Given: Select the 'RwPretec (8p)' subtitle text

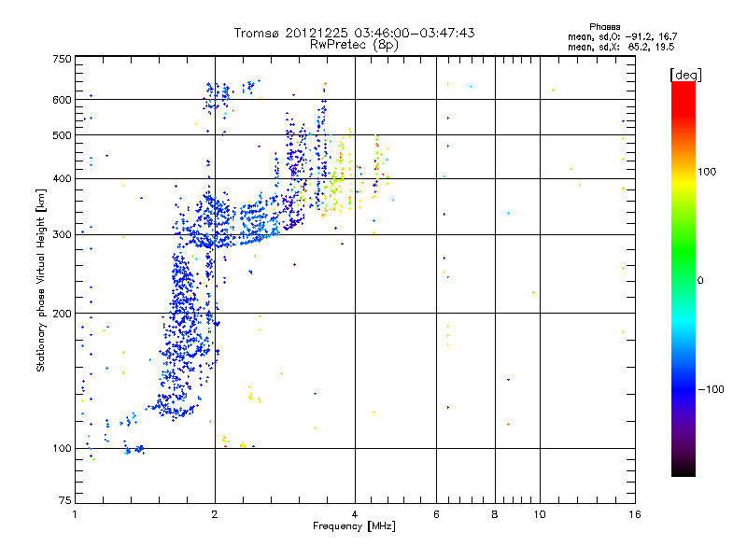Looking at the screenshot, I should (x=354, y=45).
